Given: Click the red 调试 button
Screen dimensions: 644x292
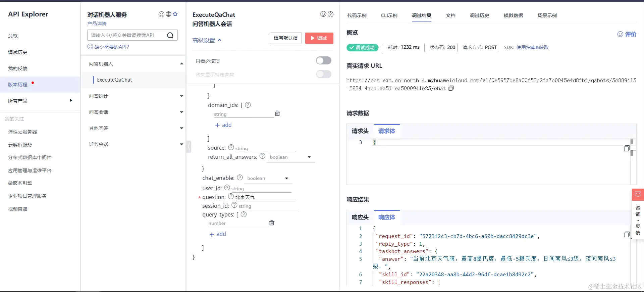Looking at the screenshot, I should 319,38.
